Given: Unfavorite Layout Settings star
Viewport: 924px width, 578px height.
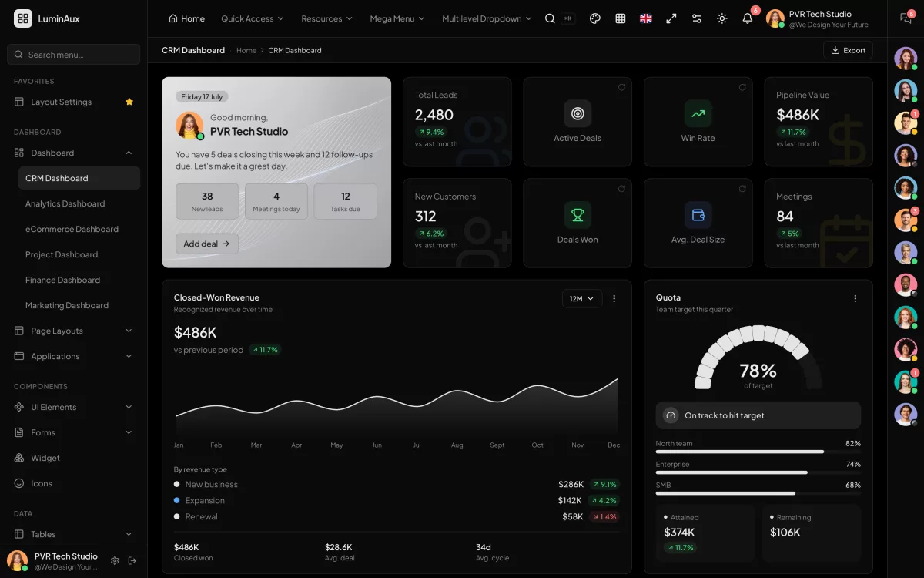Looking at the screenshot, I should tap(129, 102).
